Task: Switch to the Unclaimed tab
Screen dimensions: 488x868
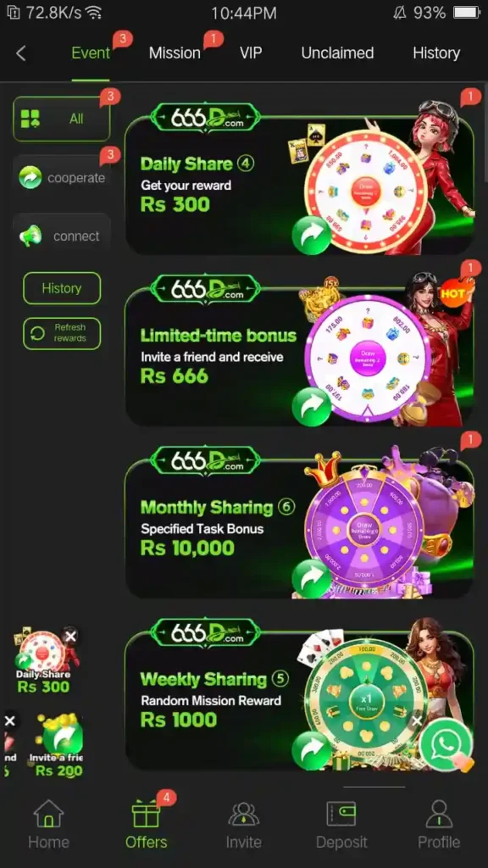Action: pos(337,53)
